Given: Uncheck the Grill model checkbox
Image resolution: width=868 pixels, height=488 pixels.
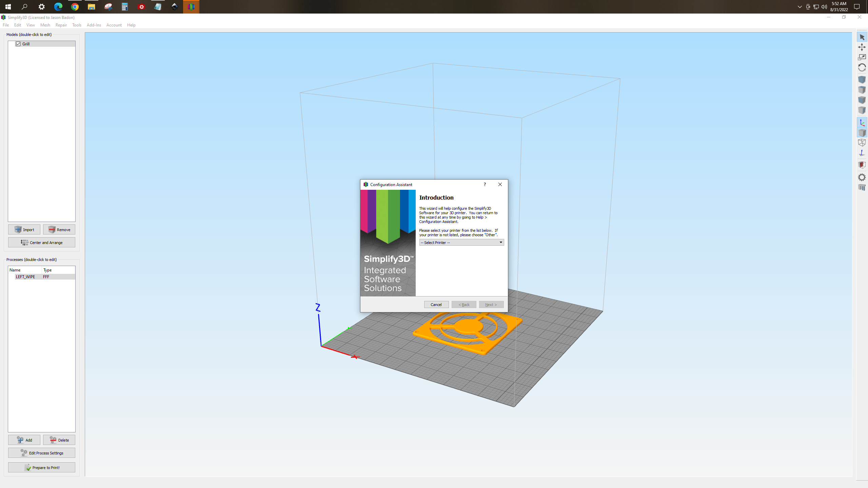Looking at the screenshot, I should tap(18, 44).
